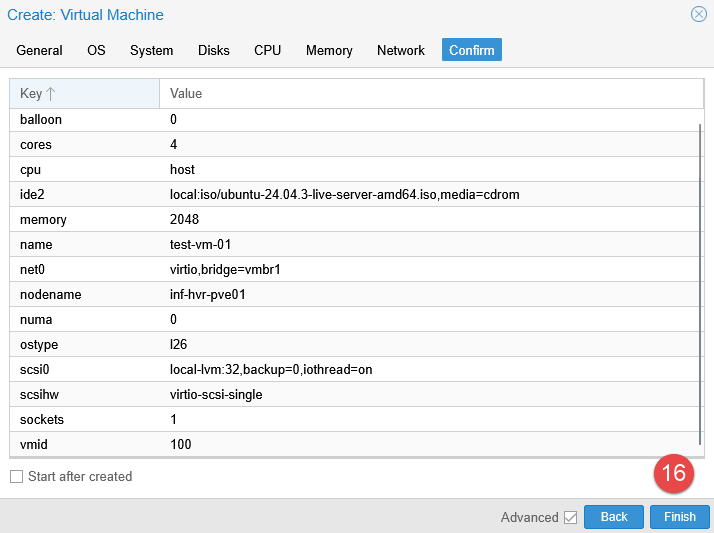
Task: Switch to the General tab
Action: (39, 50)
